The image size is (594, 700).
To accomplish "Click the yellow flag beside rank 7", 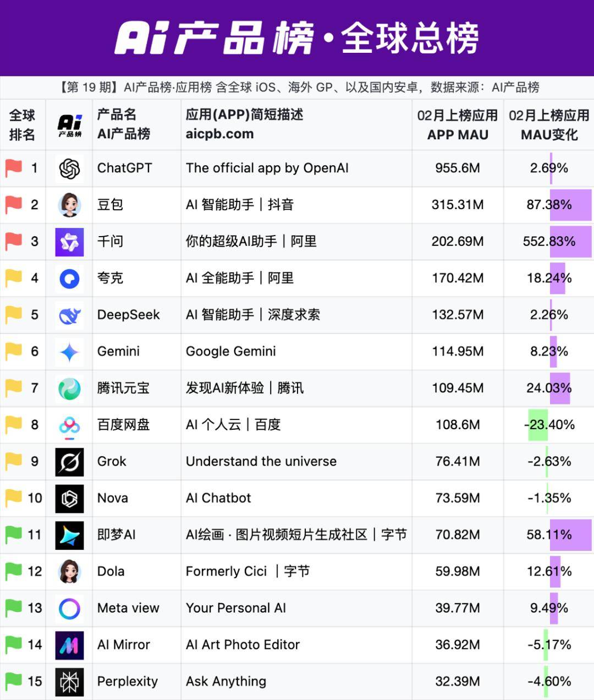I will 14,387.
